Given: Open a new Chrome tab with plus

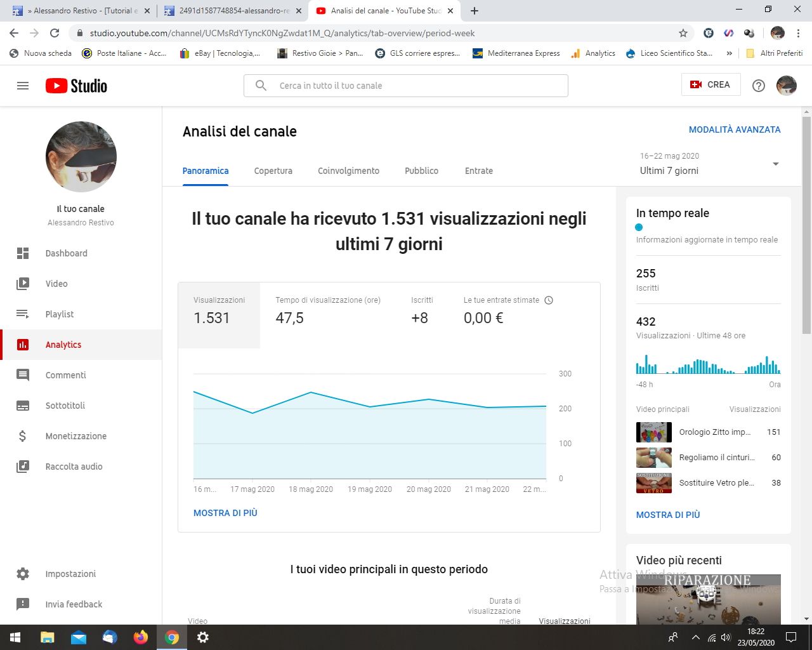Looking at the screenshot, I should click(x=475, y=11).
